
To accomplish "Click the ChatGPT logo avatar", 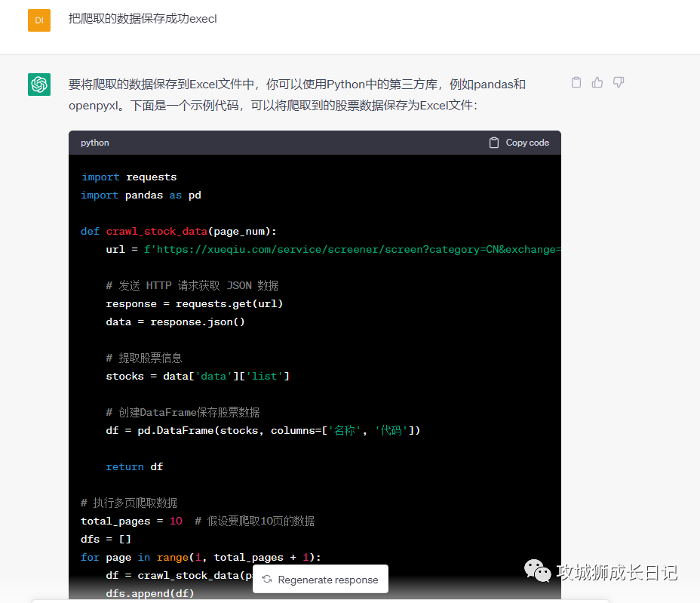I will pyautogui.click(x=39, y=85).
